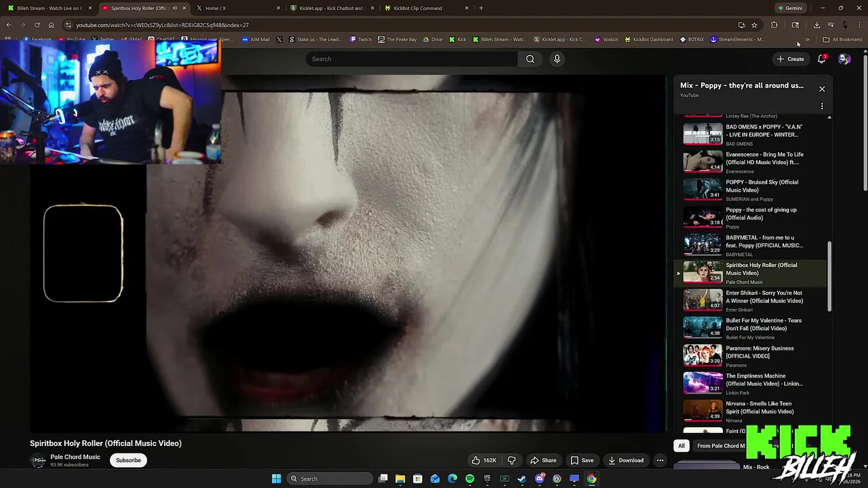Viewport: 868px width, 488px height.
Task: Click the YouTube search magnifier button
Action: click(530, 59)
